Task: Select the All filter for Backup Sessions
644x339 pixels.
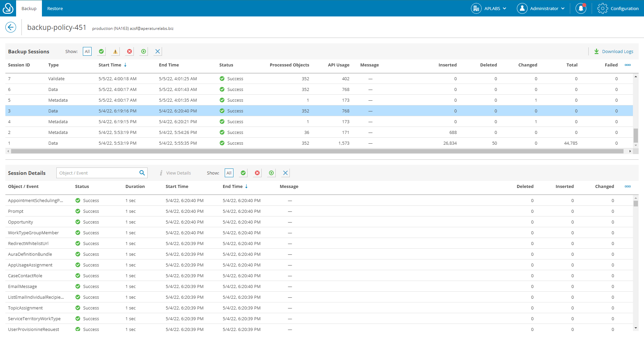Action: (87, 51)
